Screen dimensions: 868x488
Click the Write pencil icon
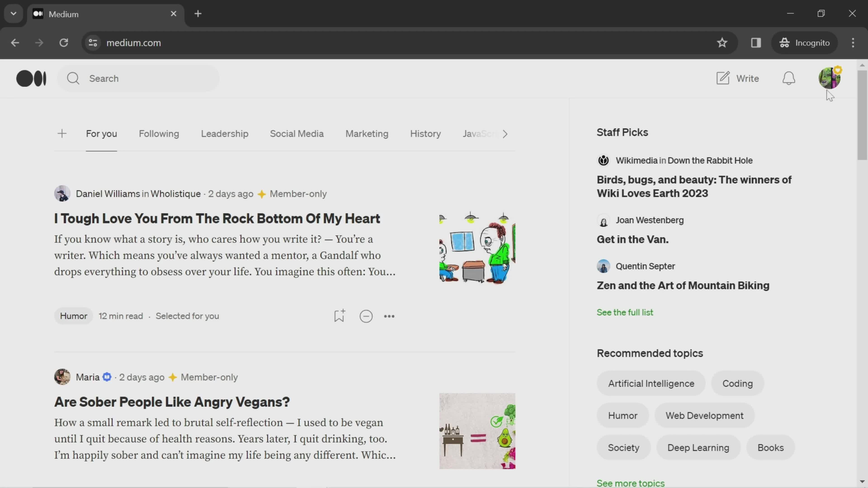[723, 78]
